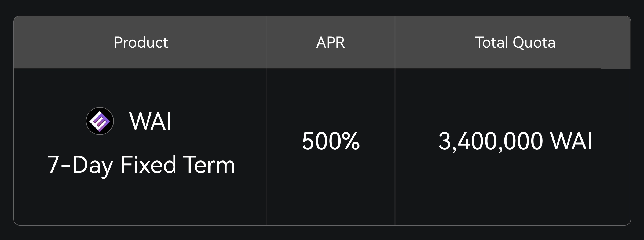
Task: Click the Total Quota column header
Action: (515, 42)
